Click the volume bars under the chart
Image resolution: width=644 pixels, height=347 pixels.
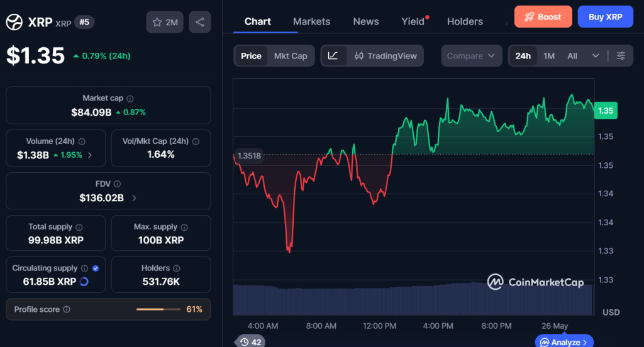[413, 299]
